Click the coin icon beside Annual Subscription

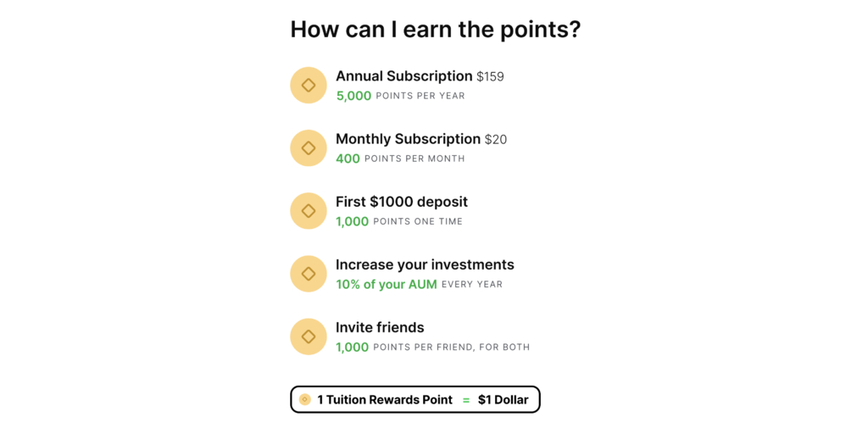tap(309, 86)
